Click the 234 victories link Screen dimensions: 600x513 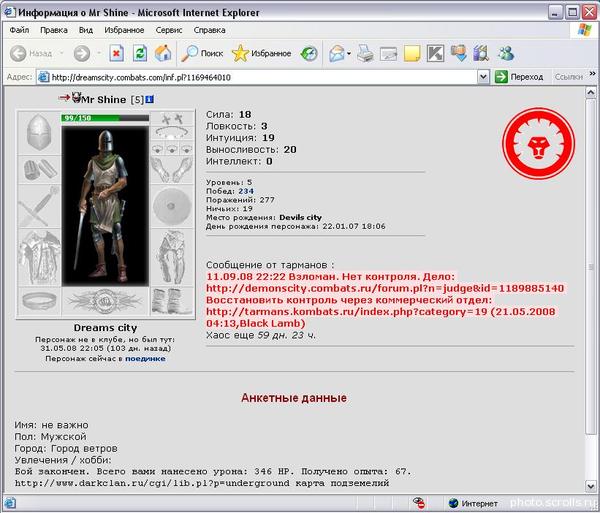pos(246,191)
